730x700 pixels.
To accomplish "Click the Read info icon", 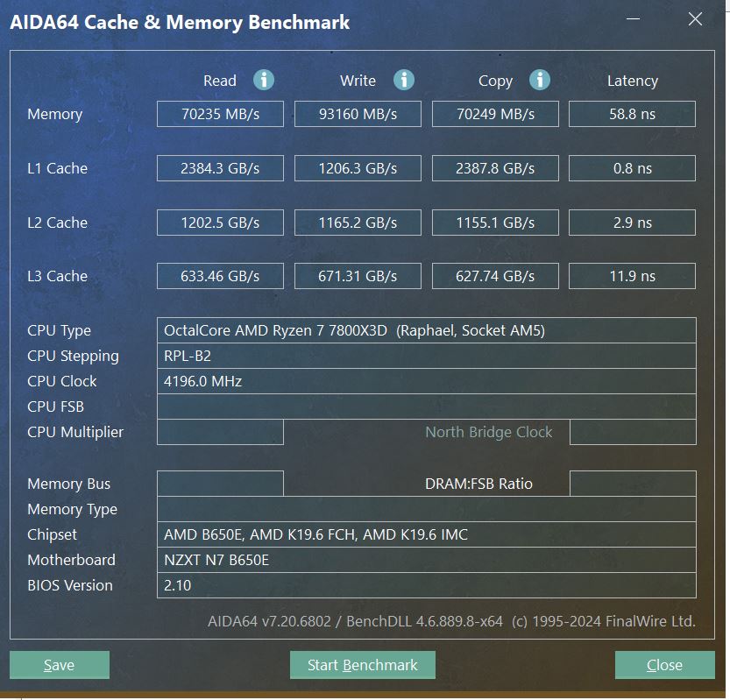I will click(x=264, y=80).
